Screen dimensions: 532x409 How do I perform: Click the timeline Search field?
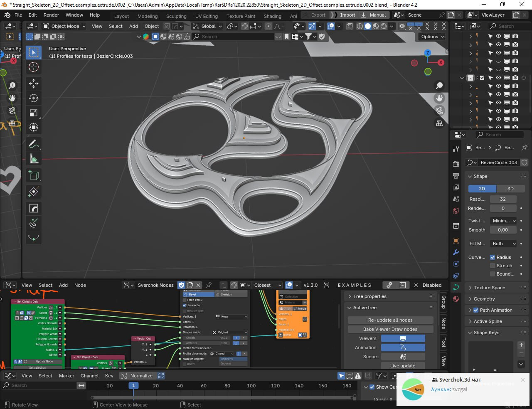(x=40, y=385)
